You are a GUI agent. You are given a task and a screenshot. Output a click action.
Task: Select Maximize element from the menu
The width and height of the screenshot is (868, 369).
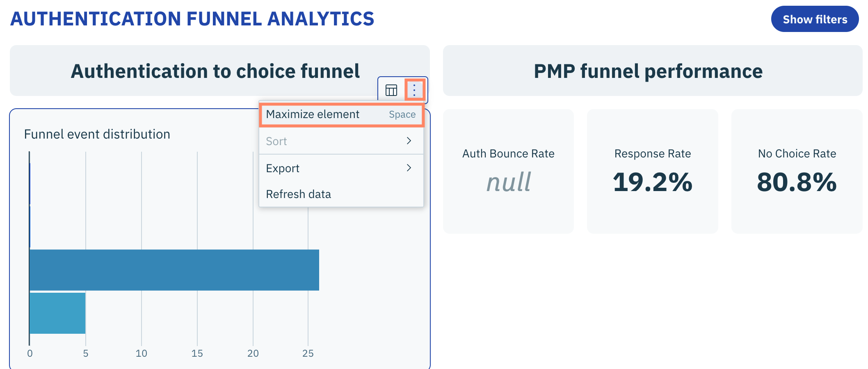tap(313, 114)
